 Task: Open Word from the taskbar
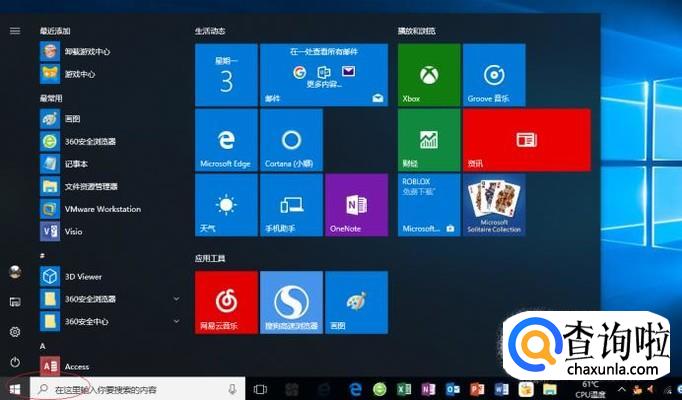click(501, 389)
